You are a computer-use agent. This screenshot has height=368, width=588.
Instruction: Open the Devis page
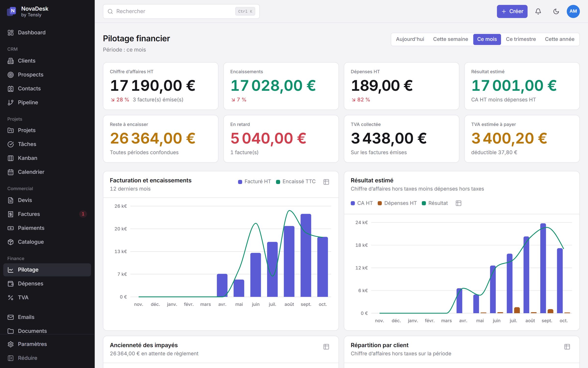tap(47, 200)
